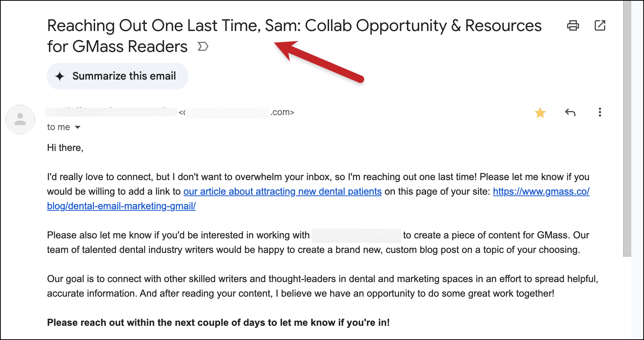
Task: Click the redacted sender name
Action: [x=111, y=112]
